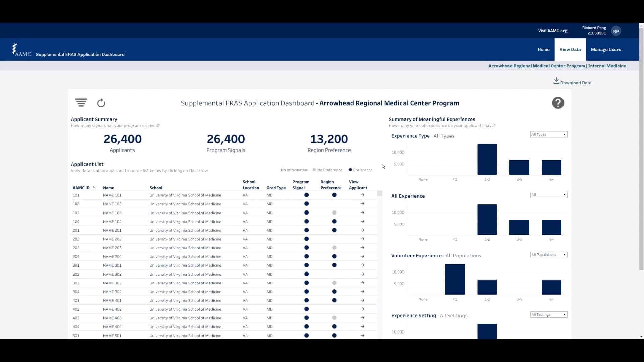Expand the All Types dropdown
Image resolution: width=644 pixels, height=362 pixels.
pyautogui.click(x=548, y=135)
